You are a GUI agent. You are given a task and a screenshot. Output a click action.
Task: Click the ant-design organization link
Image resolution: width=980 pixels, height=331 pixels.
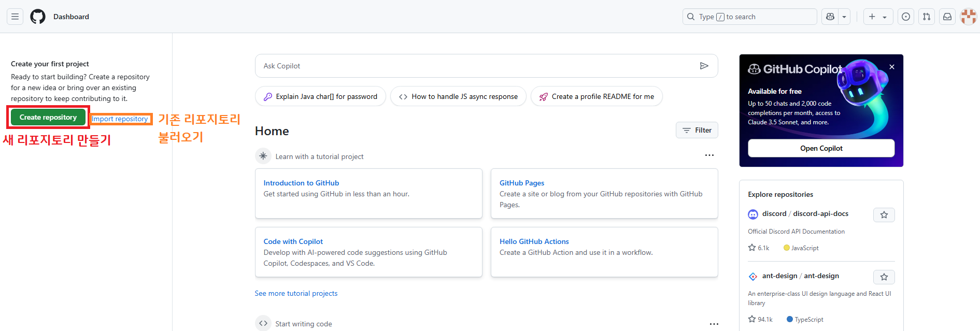click(x=779, y=276)
